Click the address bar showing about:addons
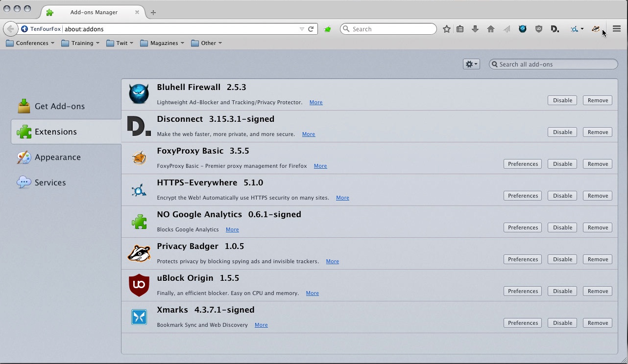The height and width of the screenshot is (364, 628). (x=180, y=29)
